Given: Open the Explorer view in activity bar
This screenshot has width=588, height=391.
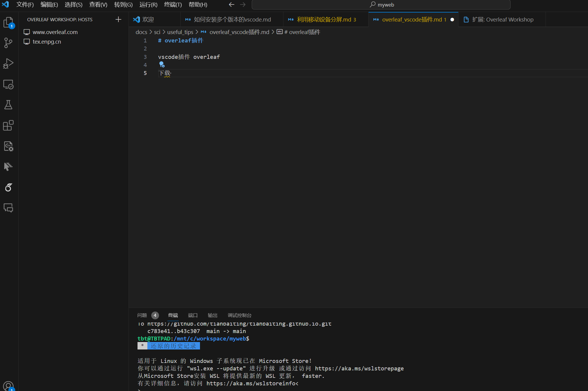Looking at the screenshot, I should point(8,22).
